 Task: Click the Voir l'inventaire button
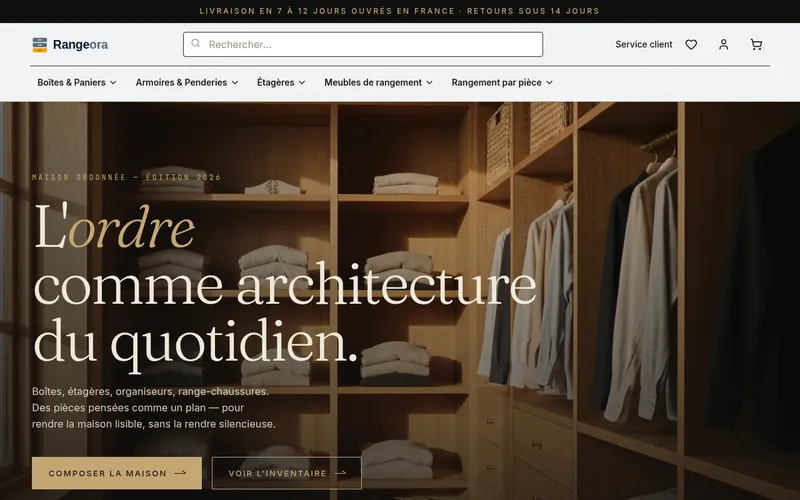[287, 473]
